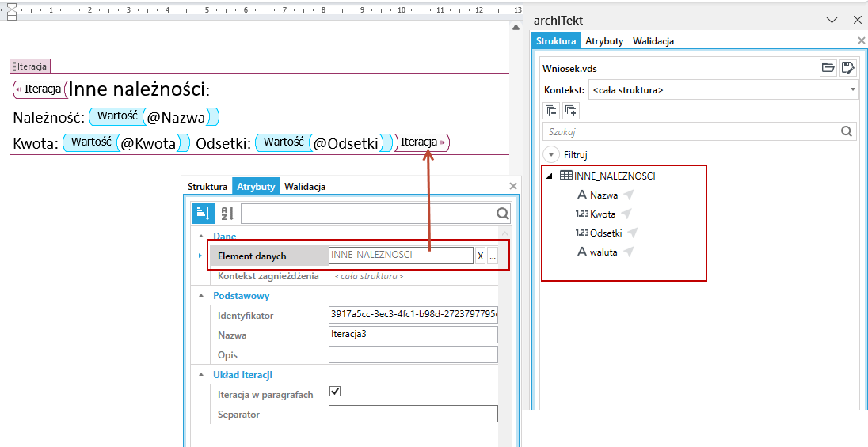
Task: Collapse Podstawowy attribute group
Action: click(x=201, y=295)
